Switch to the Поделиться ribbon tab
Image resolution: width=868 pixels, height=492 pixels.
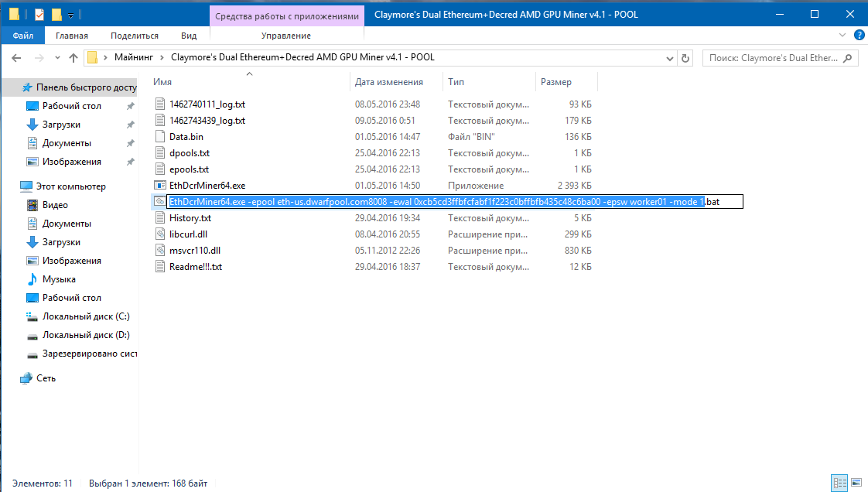click(135, 36)
